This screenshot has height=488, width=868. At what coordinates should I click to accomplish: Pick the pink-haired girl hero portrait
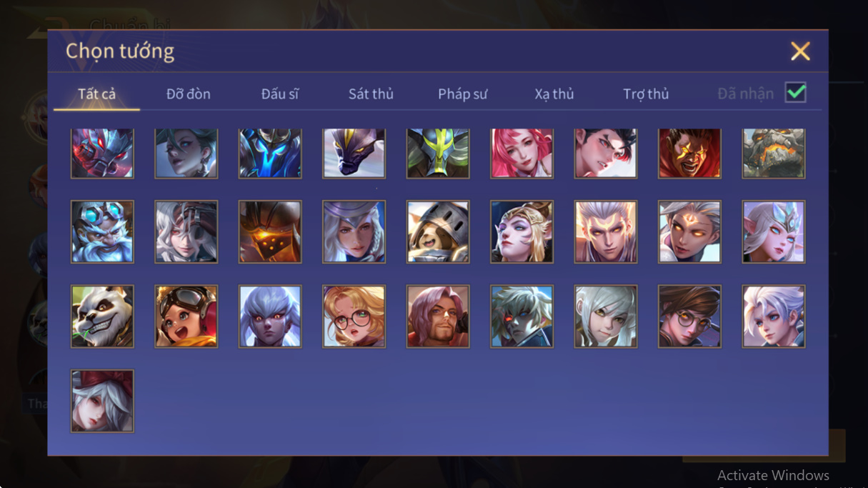[x=522, y=153]
